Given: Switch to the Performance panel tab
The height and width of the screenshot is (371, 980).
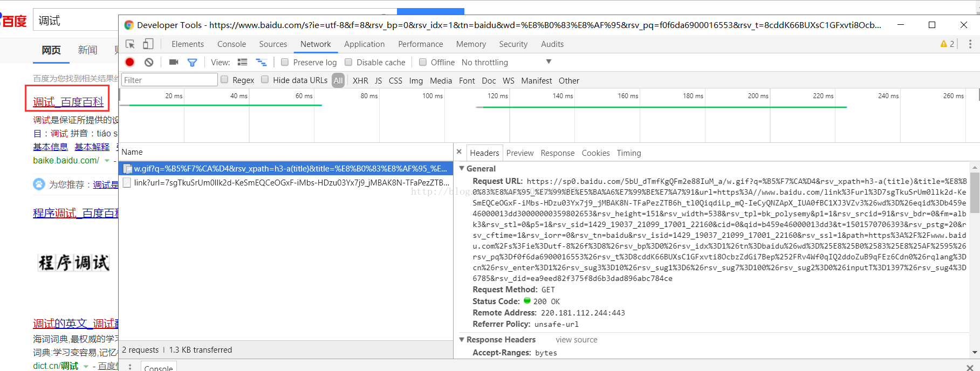Looking at the screenshot, I should (421, 44).
